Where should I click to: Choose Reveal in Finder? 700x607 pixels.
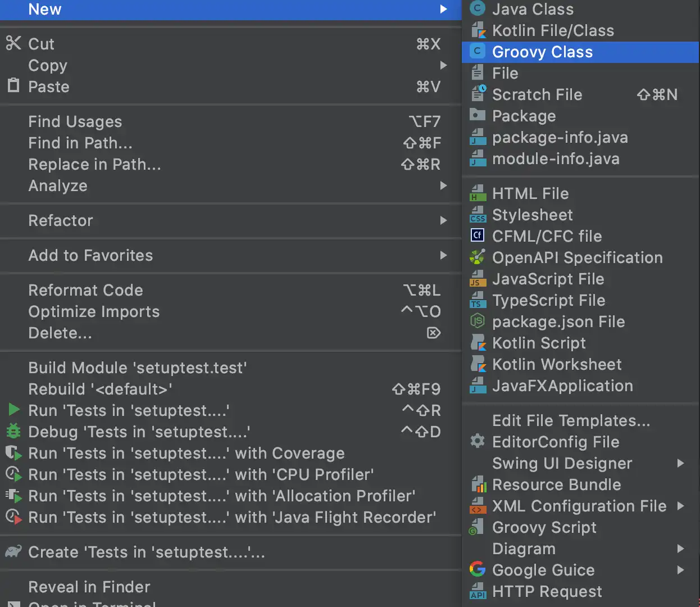(230, 587)
